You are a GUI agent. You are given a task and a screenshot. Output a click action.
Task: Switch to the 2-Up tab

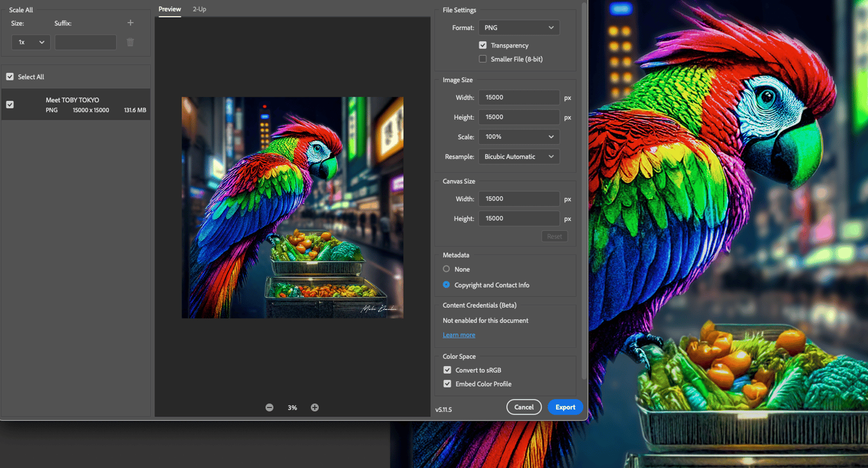point(199,9)
